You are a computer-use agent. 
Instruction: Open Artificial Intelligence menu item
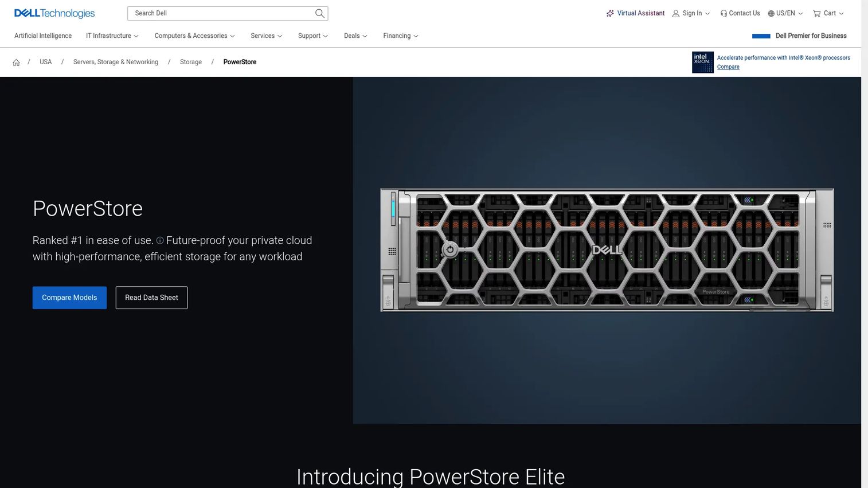[x=43, y=36]
